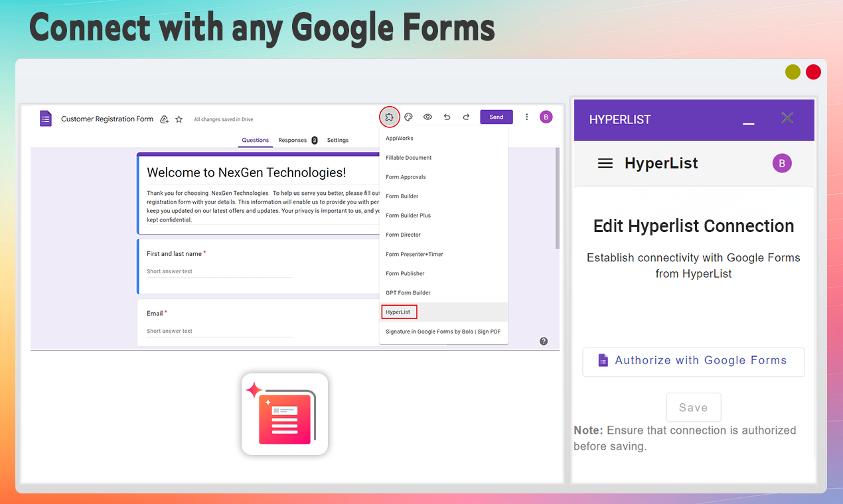
Task: Click the Email short answer field
Action: click(219, 332)
